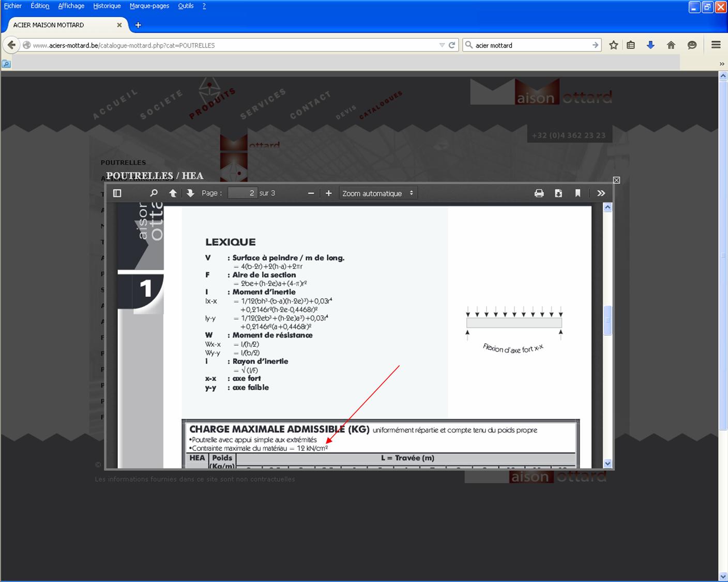This screenshot has width=728, height=582.
Task: Open the Historique menu
Action: click(x=107, y=6)
